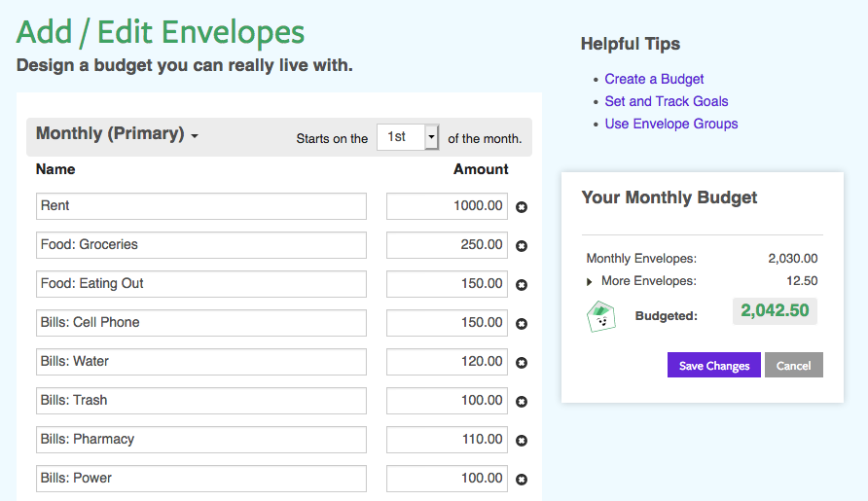Click the Name column header
Viewport: 868px width, 501px height.
[x=55, y=169]
